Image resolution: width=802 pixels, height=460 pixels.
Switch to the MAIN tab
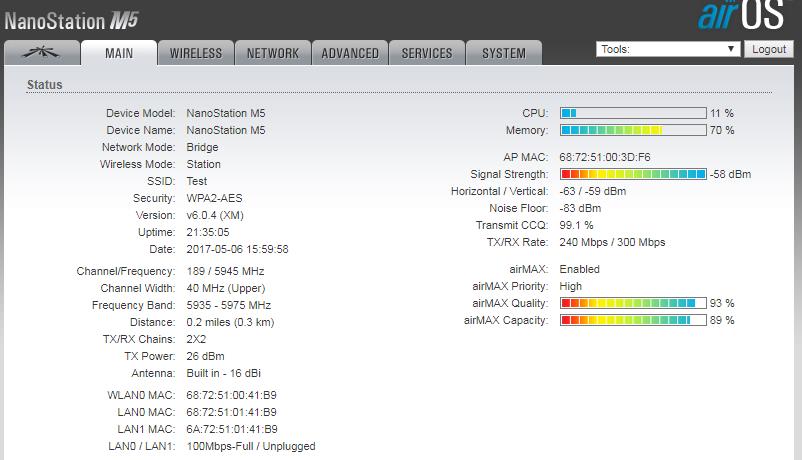point(119,53)
